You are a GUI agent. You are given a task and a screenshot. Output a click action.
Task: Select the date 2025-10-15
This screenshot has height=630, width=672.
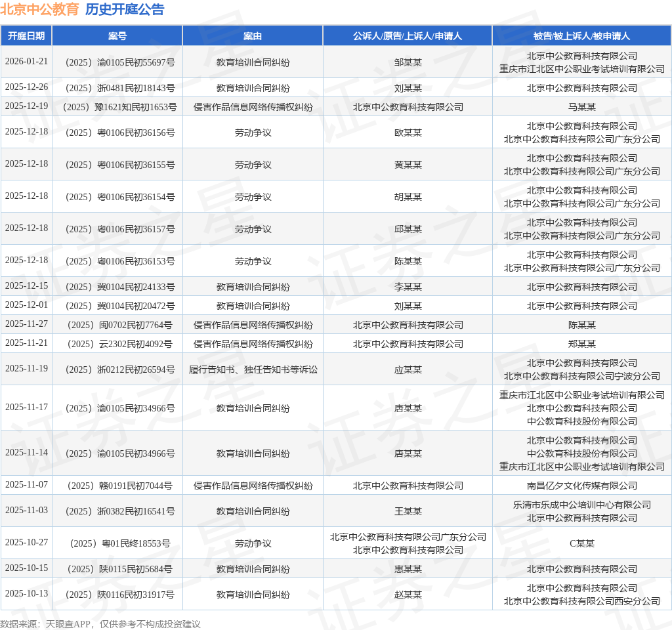point(26,568)
